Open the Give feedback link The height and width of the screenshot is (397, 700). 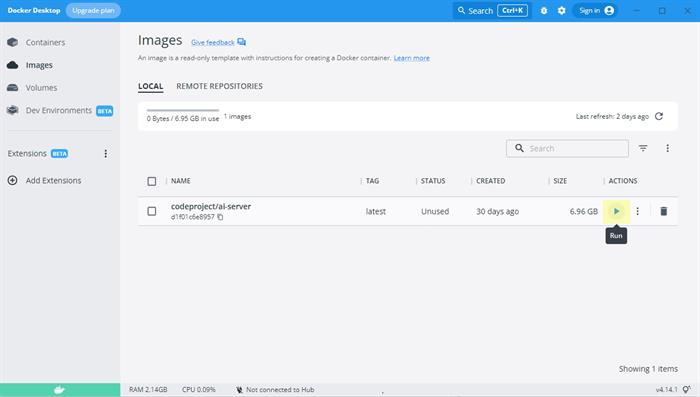tap(212, 42)
